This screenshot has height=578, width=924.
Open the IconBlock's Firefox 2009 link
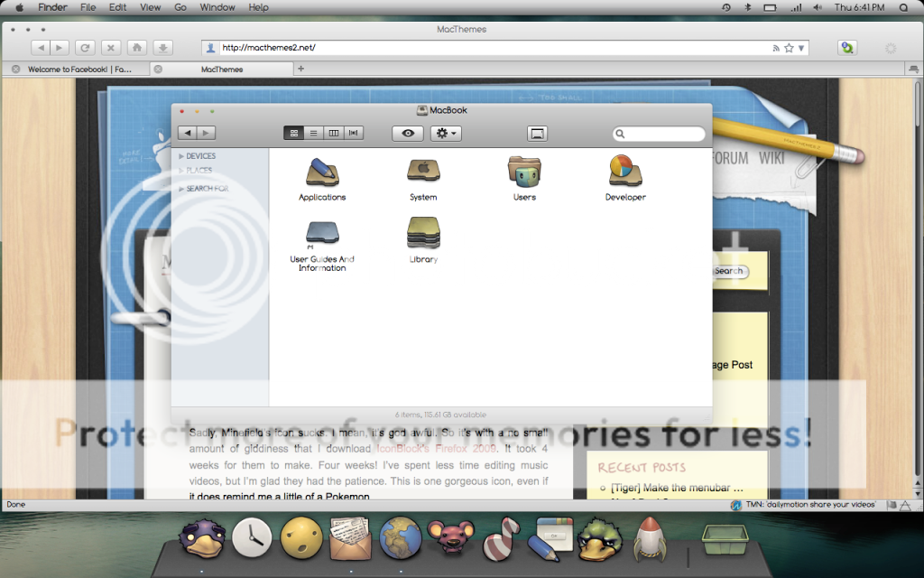(436, 449)
